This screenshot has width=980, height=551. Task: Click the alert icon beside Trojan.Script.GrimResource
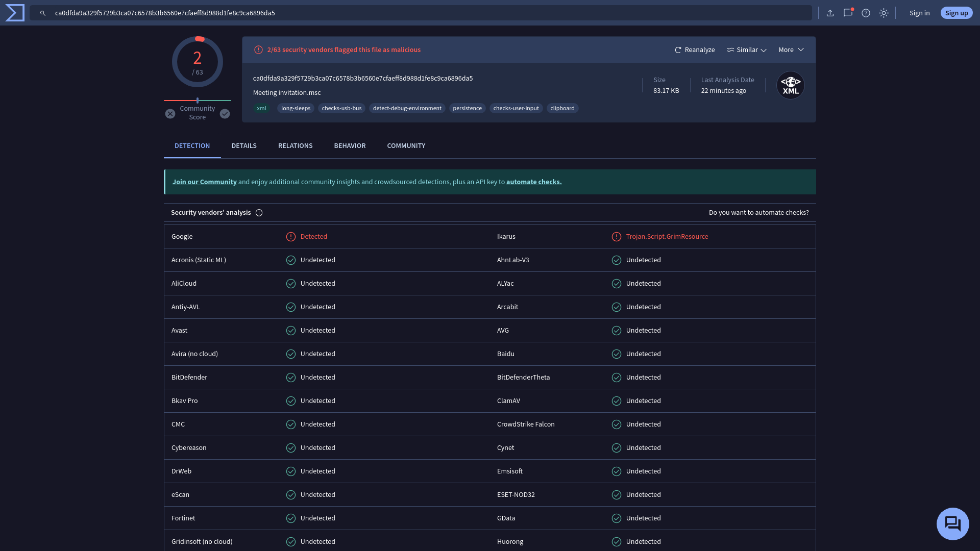(x=617, y=237)
